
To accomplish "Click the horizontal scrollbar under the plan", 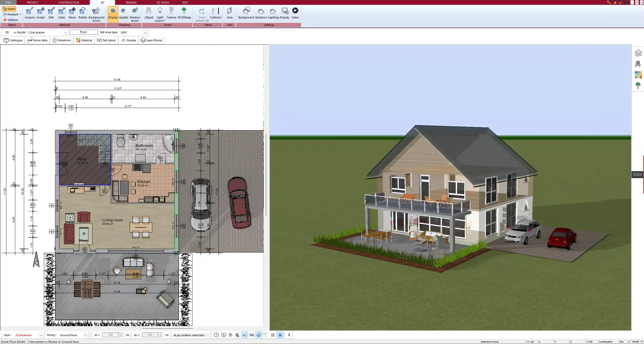I will point(167,328).
